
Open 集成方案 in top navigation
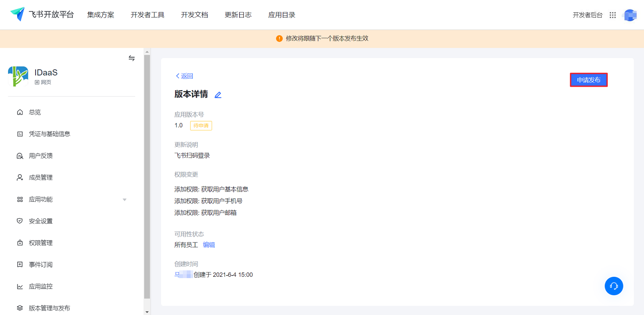pyautogui.click(x=101, y=15)
